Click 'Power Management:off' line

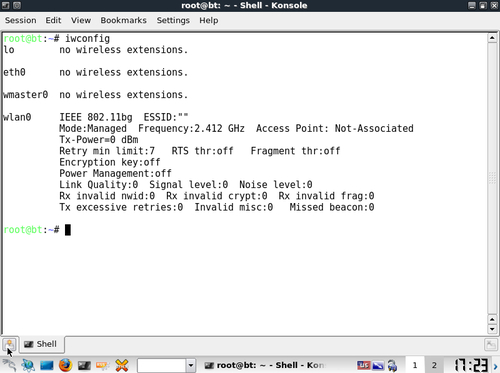point(115,174)
